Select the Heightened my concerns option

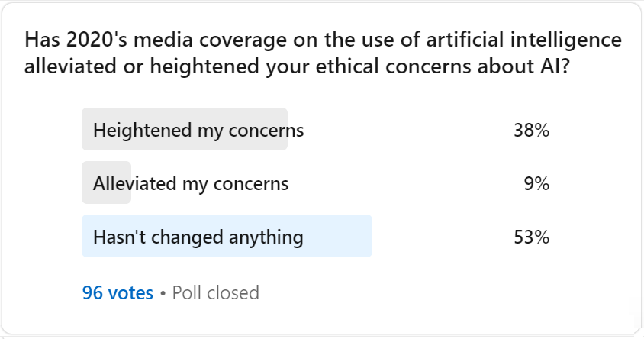(x=198, y=130)
